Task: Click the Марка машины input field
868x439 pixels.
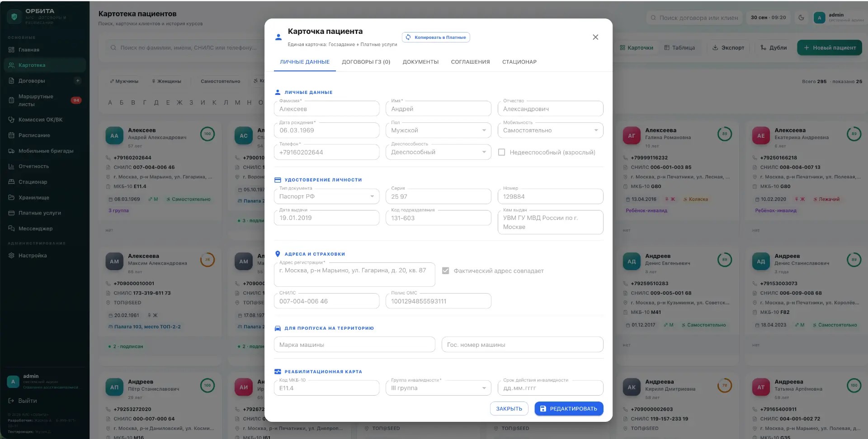Action: tap(354, 345)
